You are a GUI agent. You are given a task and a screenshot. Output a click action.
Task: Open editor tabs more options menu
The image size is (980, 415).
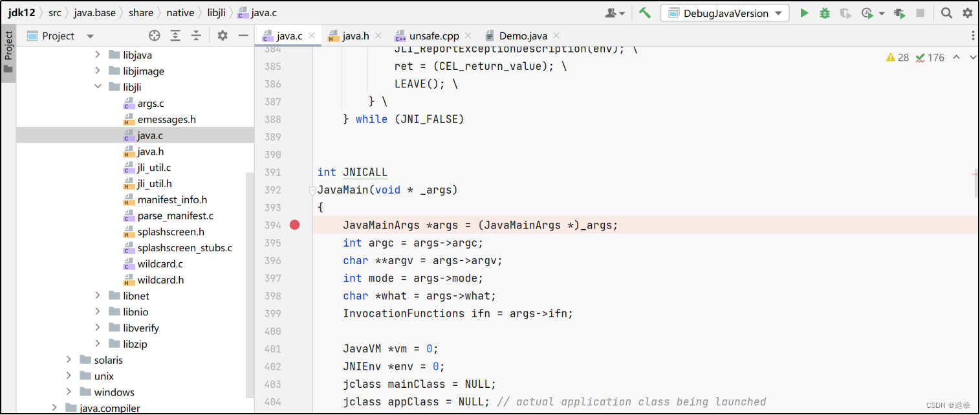coord(973,36)
